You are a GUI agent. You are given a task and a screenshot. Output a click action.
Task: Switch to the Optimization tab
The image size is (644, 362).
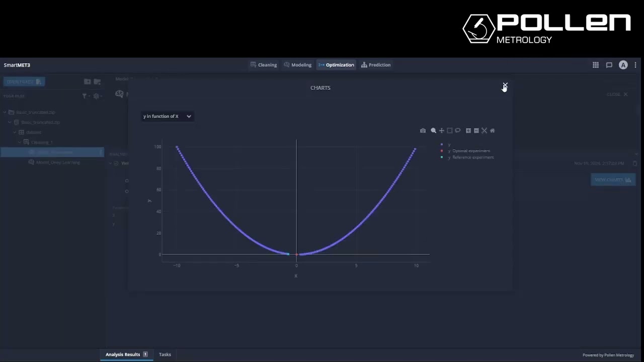(336, 65)
